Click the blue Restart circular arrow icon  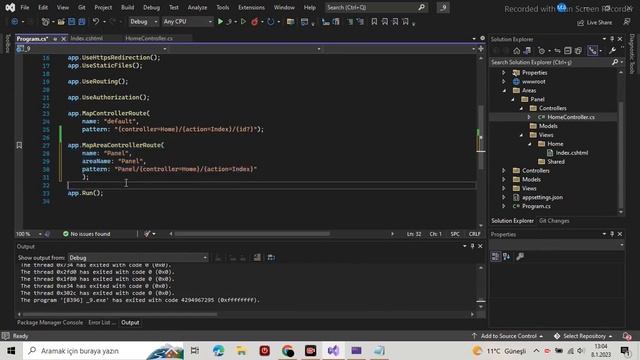271,22
